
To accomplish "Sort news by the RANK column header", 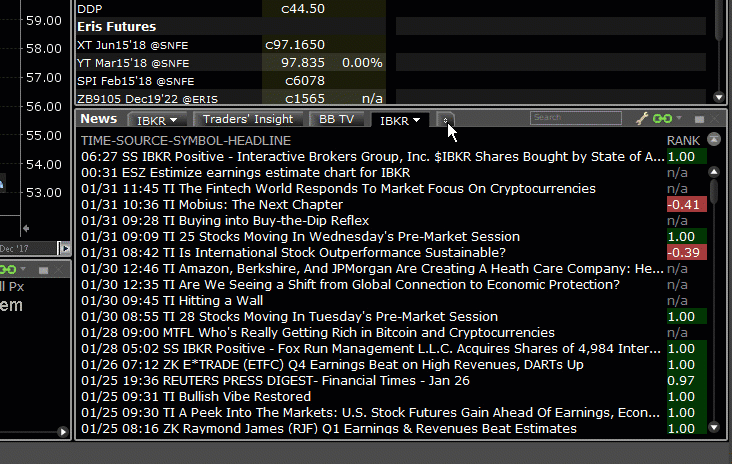I will (x=683, y=140).
